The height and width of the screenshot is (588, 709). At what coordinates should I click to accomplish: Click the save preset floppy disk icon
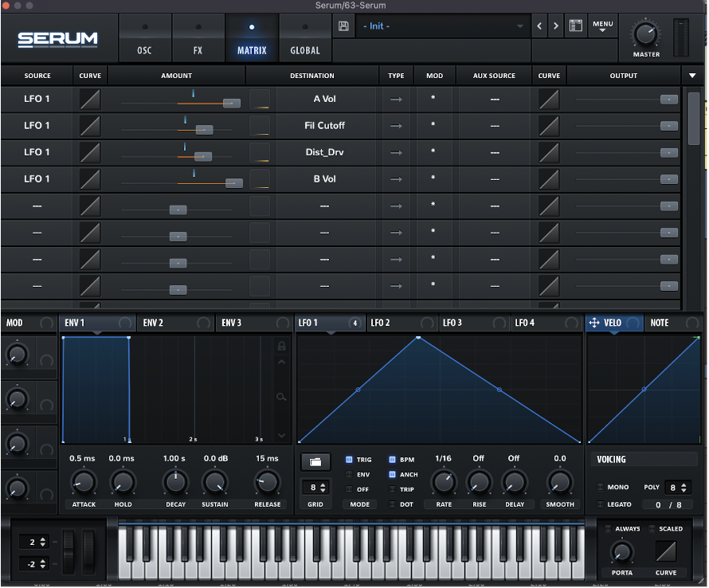coord(343,26)
